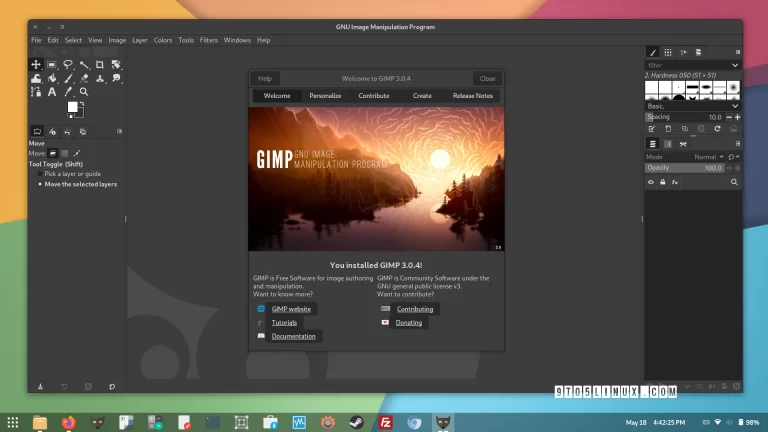The height and width of the screenshot is (432, 768).
Task: Open the GIMP website link
Action: (291, 309)
